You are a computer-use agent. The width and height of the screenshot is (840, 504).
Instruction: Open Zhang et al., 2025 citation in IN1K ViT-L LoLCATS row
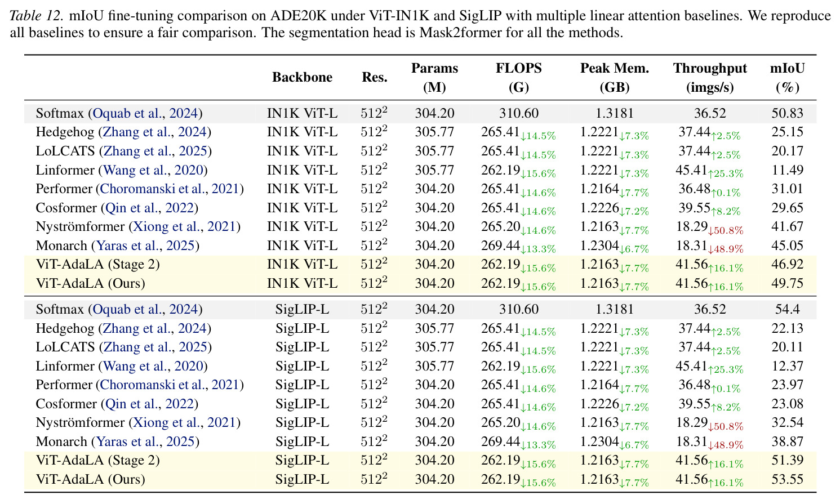click(154, 151)
